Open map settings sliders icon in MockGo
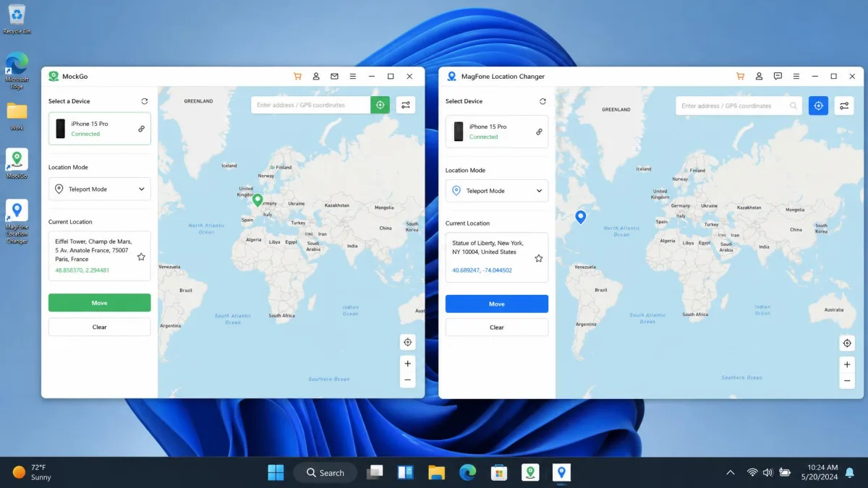Image resolution: width=868 pixels, height=488 pixels. click(x=406, y=105)
